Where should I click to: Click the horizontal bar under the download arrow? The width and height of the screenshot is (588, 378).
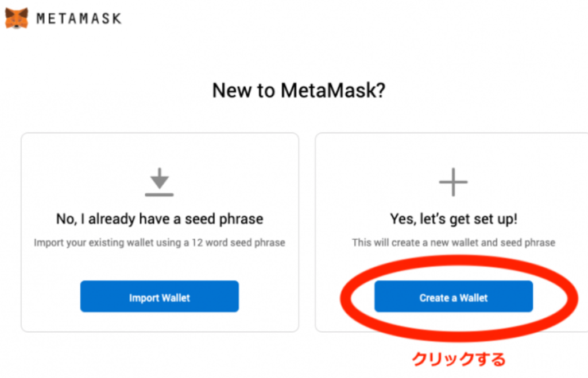coord(160,194)
